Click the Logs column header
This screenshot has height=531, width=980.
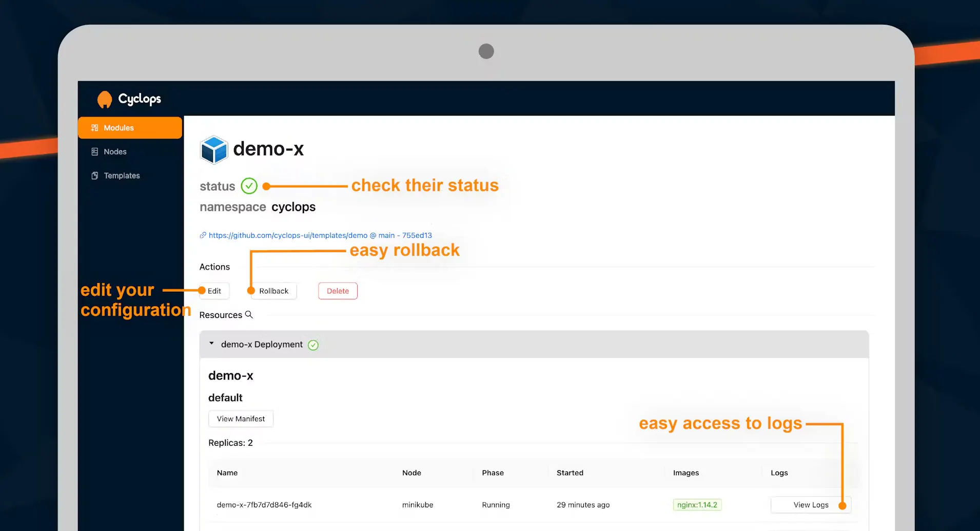click(x=779, y=472)
